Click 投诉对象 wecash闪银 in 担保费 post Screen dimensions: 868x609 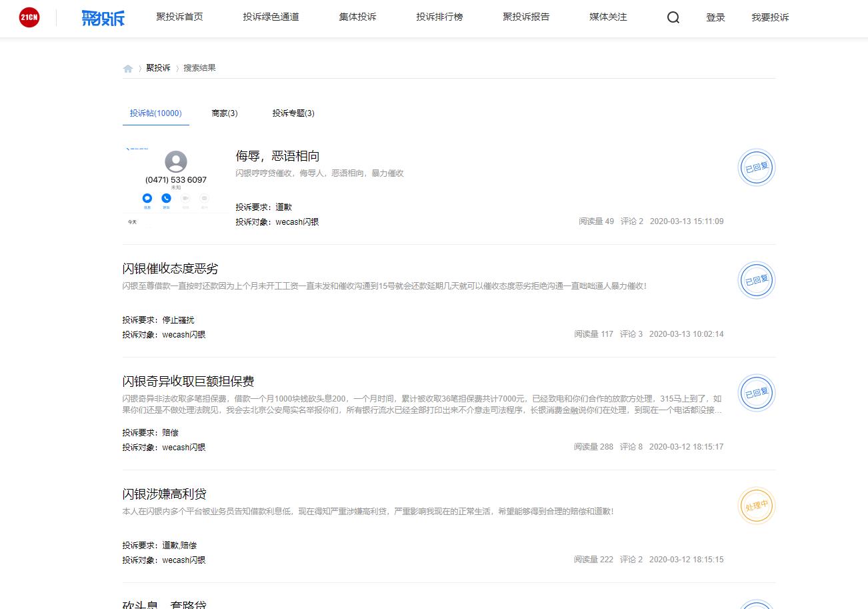click(163, 448)
